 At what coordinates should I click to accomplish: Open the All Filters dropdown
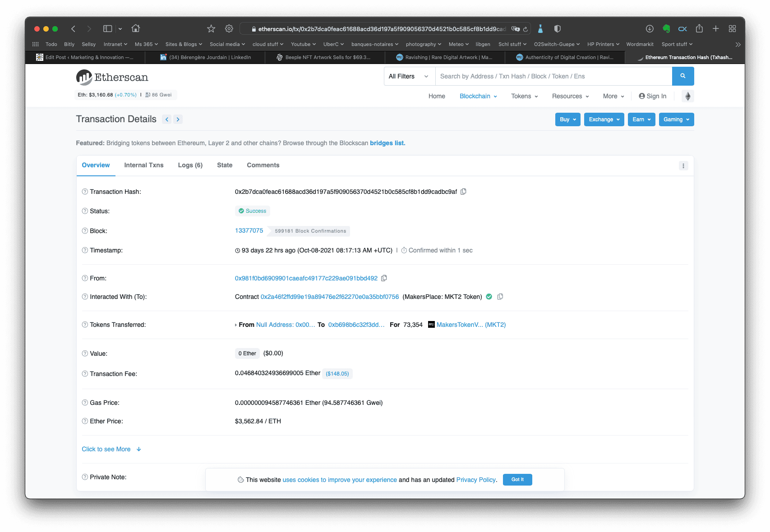[409, 76]
